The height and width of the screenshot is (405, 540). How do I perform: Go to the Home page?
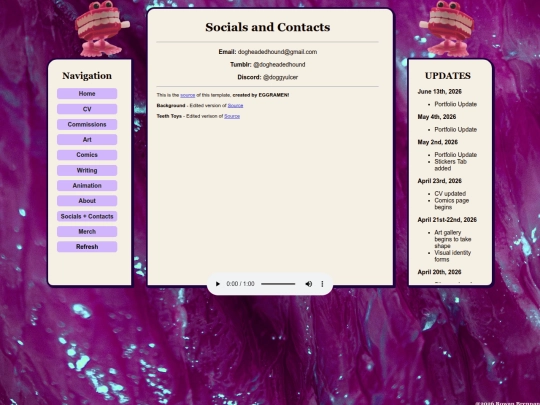click(x=87, y=94)
